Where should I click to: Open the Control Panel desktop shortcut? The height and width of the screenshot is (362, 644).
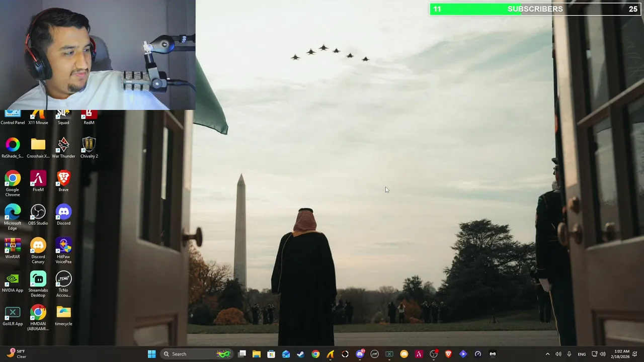pos(13,118)
